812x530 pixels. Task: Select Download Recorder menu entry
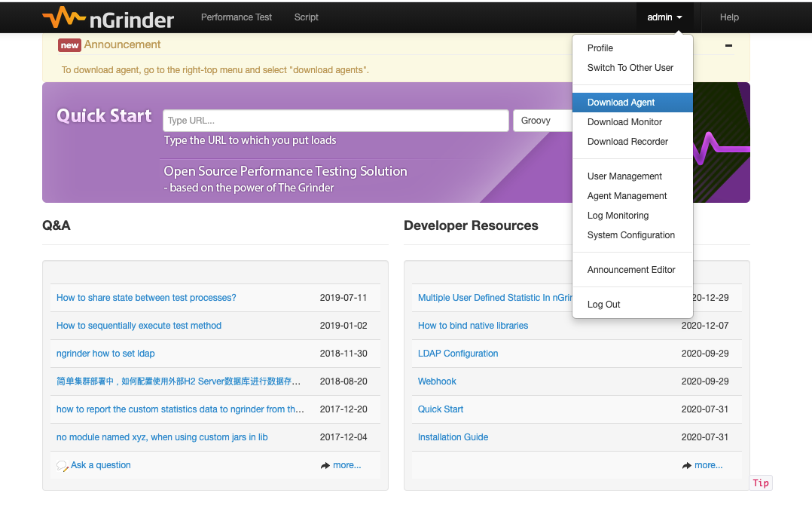pos(632,142)
